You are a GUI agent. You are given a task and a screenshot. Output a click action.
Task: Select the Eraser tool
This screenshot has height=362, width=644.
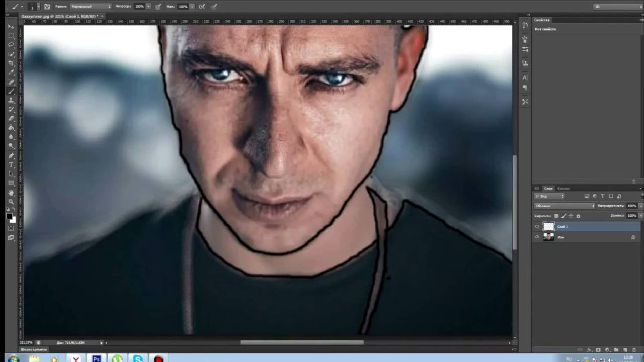(x=11, y=118)
